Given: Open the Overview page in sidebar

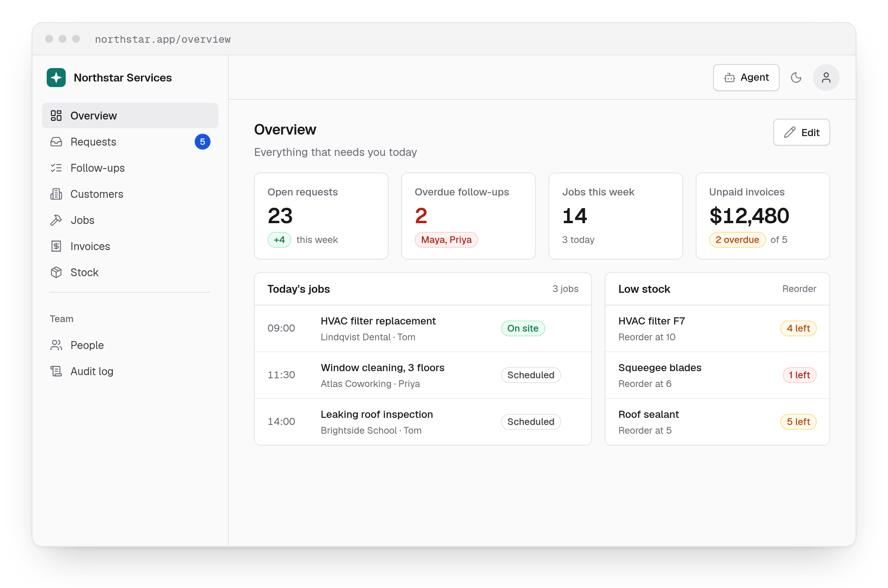Looking at the screenshot, I should (130, 116).
